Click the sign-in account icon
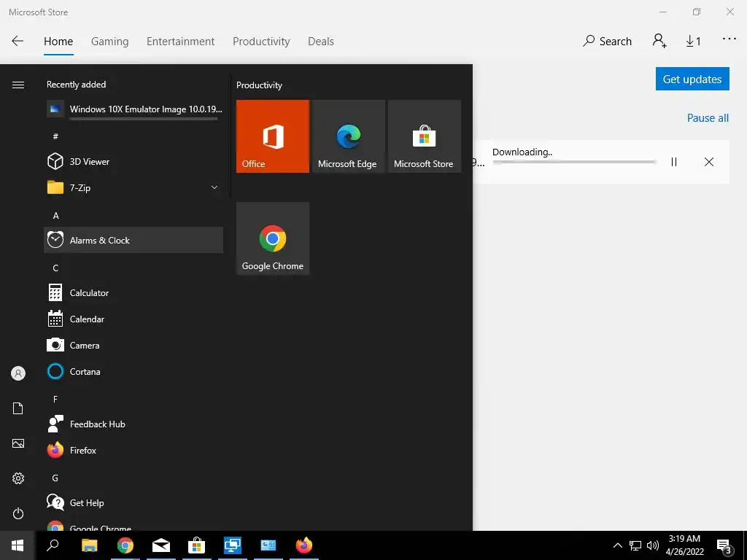747x560 pixels. click(659, 41)
